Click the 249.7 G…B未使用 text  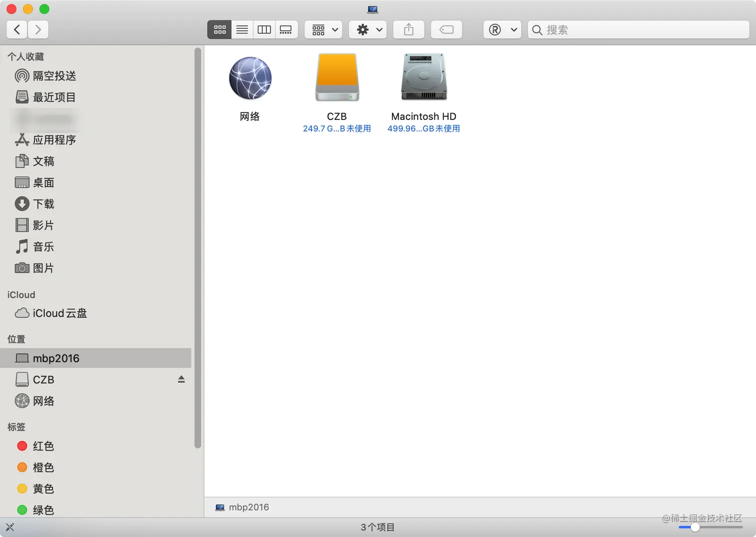[x=337, y=128]
